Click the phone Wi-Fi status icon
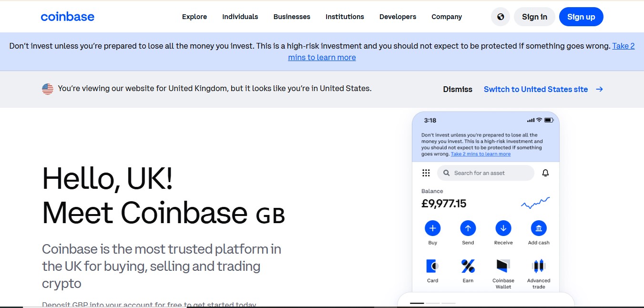 (539, 120)
